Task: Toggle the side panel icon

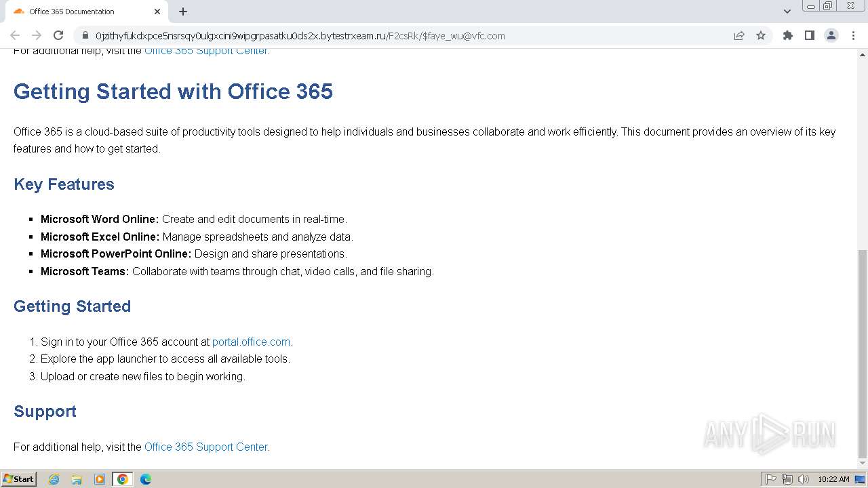Action: (809, 35)
